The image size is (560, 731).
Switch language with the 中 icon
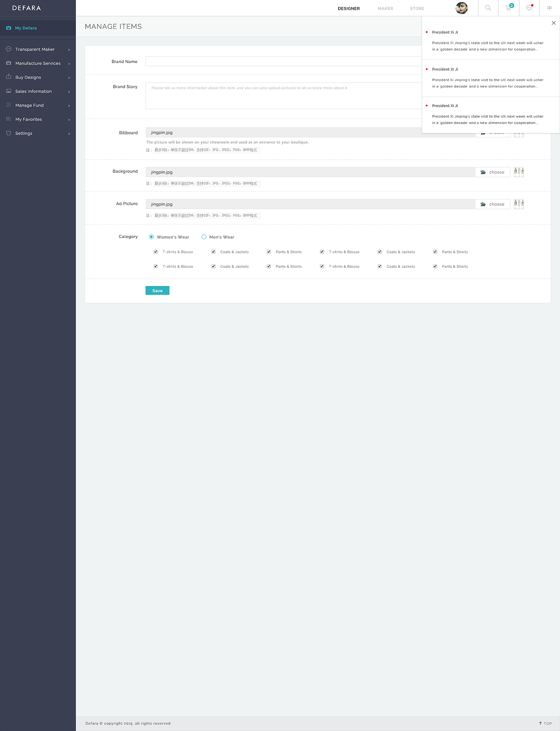[x=549, y=8]
